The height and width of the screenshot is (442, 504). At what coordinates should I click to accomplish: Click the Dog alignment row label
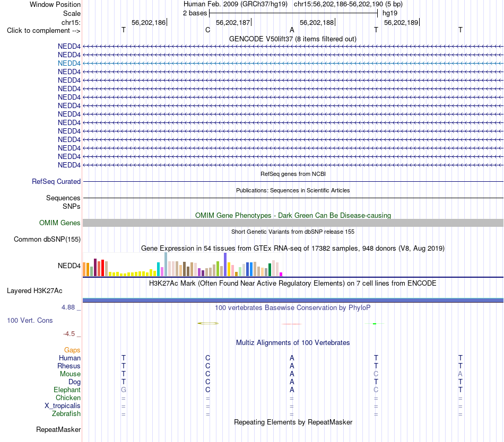(75, 382)
